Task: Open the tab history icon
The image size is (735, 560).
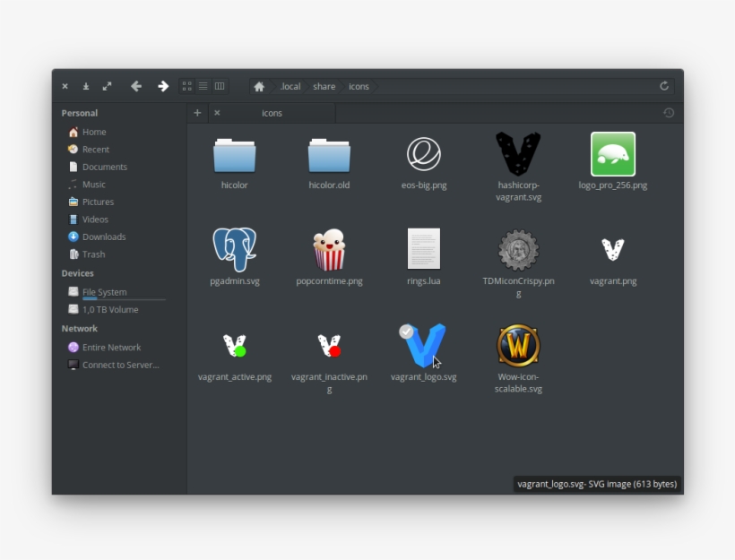Action: point(669,113)
